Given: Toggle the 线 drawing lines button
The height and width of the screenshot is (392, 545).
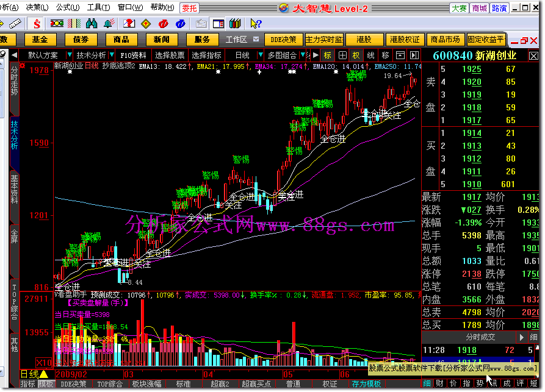Looking at the screenshot, I should [x=371, y=55].
